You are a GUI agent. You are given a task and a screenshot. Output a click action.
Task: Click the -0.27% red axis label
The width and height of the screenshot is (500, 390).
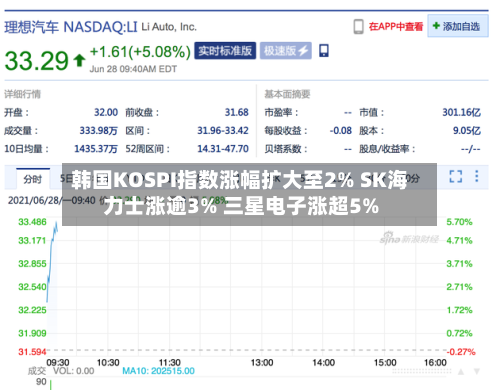pos(461,352)
